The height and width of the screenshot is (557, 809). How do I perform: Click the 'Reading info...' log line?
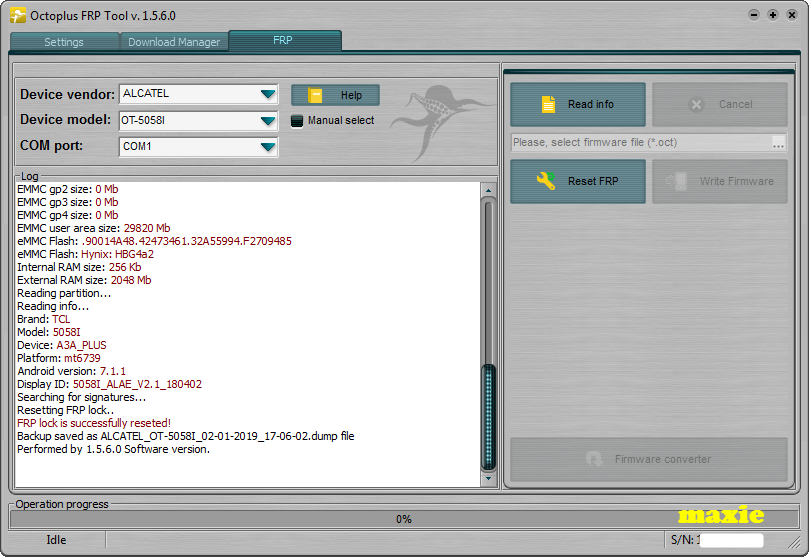click(x=53, y=306)
